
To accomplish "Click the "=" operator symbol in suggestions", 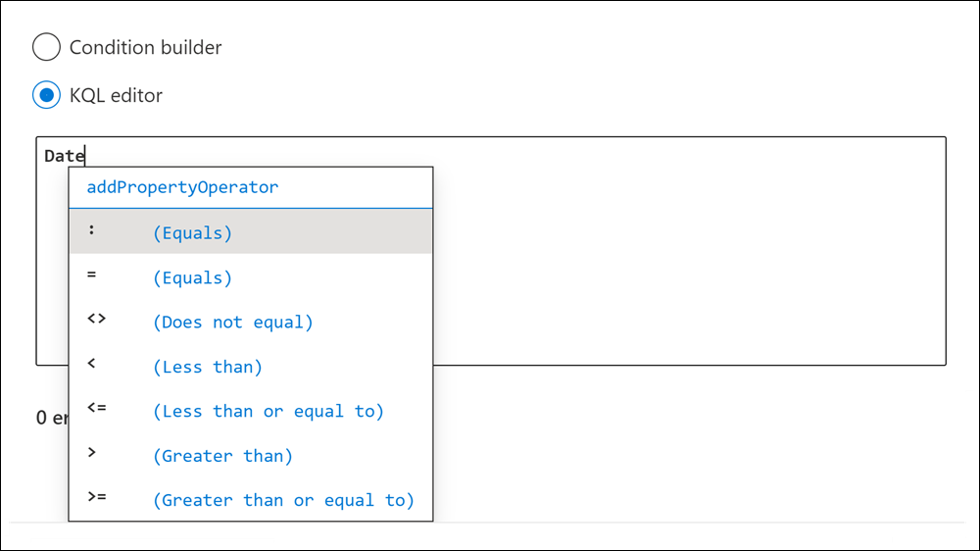I will point(92,275).
